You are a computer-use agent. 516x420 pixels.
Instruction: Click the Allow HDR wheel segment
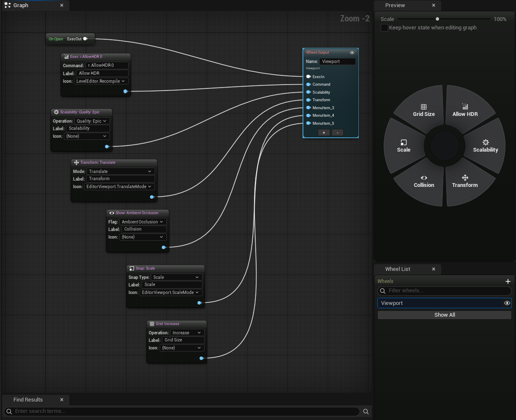[465, 110]
